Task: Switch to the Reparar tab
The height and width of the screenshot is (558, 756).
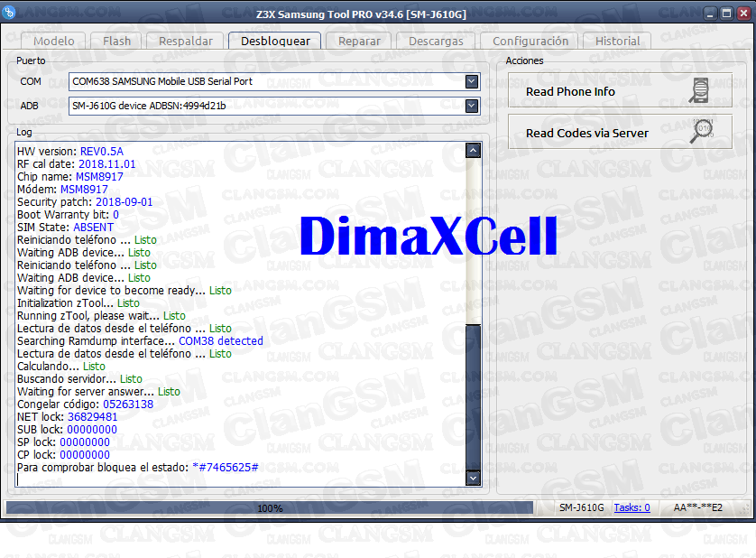Action: click(x=359, y=41)
